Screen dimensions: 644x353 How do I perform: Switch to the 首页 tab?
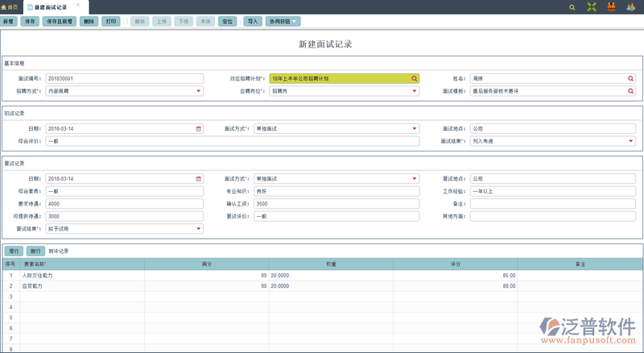10,6
